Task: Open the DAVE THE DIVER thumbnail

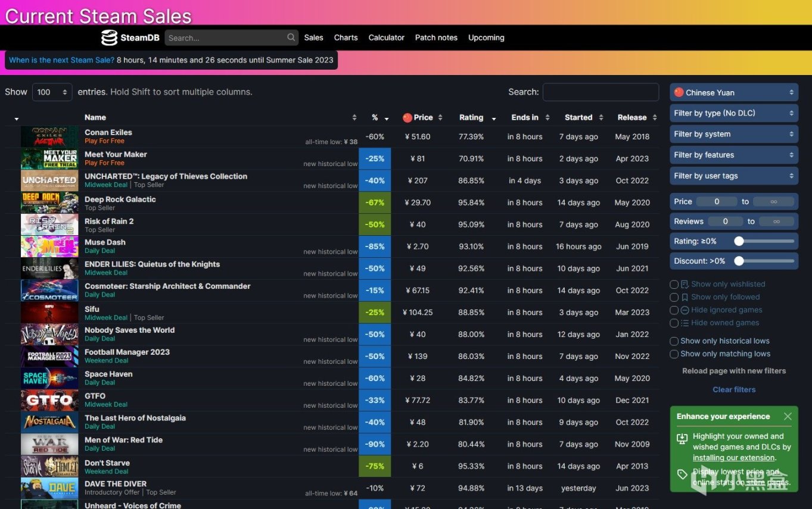Action: 49,488
